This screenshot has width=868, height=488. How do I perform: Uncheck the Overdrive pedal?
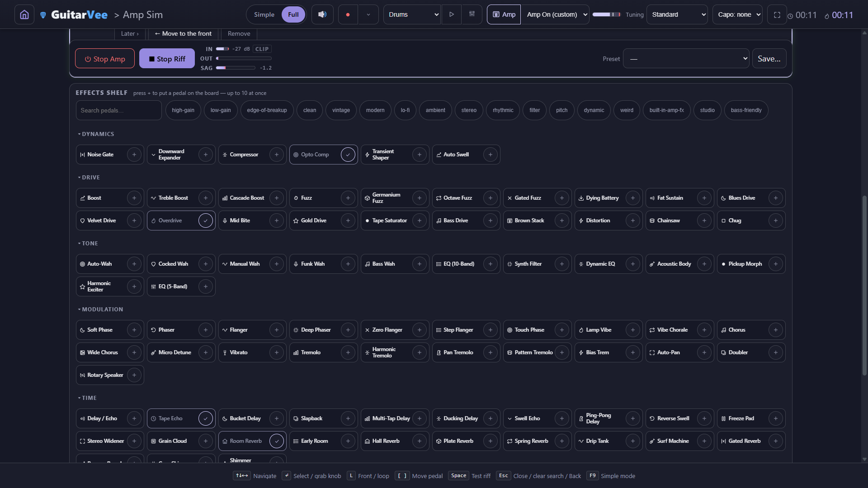(206, 221)
